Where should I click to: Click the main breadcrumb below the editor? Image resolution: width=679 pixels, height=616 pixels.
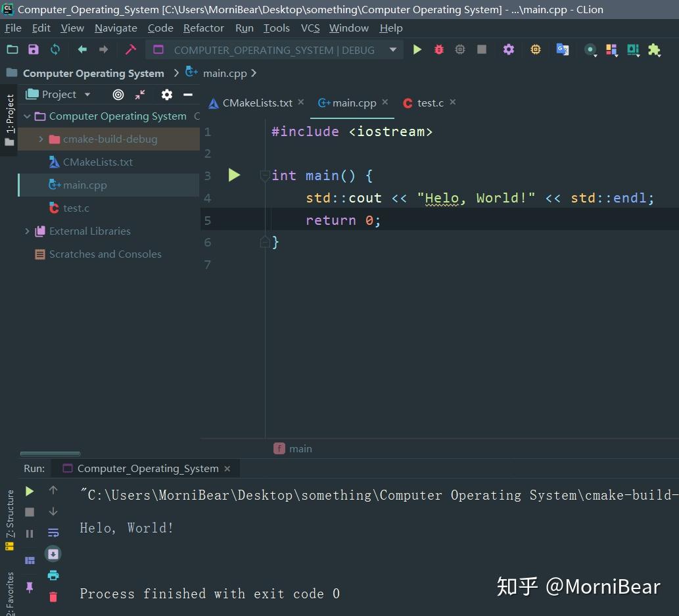[300, 448]
